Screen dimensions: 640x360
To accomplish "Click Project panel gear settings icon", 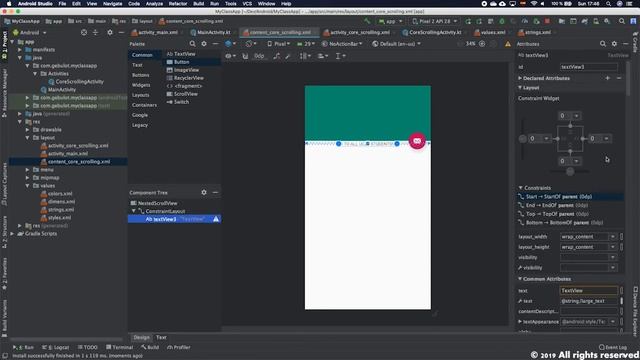I will [110, 32].
